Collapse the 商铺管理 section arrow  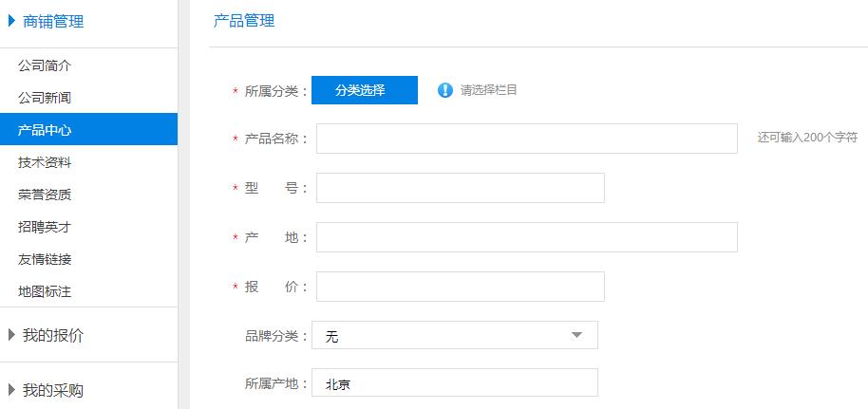click(x=11, y=21)
